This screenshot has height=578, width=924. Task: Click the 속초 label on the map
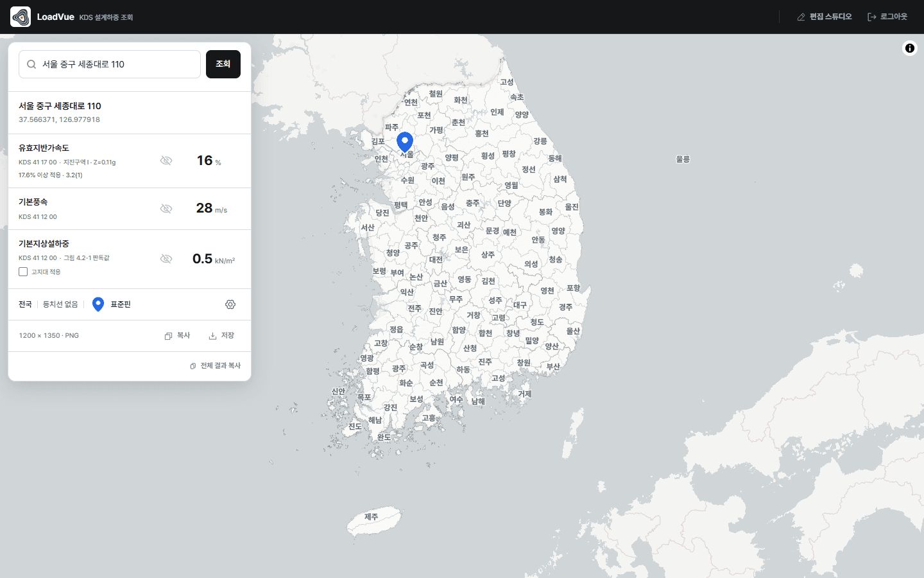517,97
